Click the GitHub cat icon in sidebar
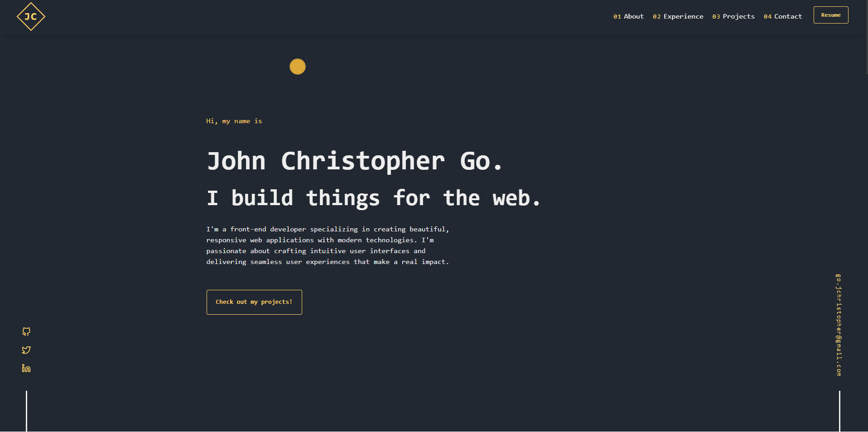This screenshot has width=868, height=432. [26, 332]
